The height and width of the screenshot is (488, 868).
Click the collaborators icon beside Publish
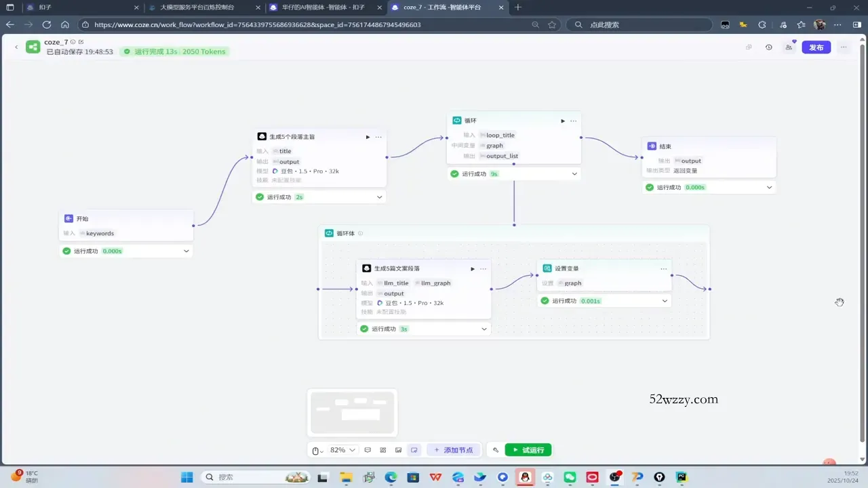point(789,47)
